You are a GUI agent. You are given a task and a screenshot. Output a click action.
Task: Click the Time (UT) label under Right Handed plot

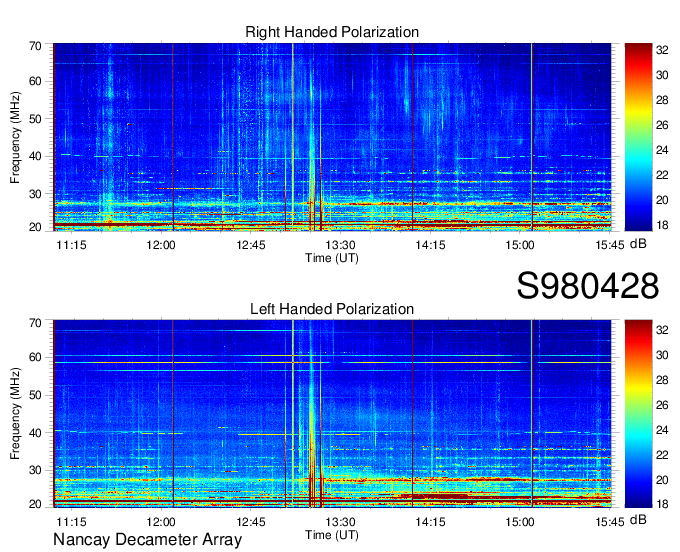click(332, 258)
